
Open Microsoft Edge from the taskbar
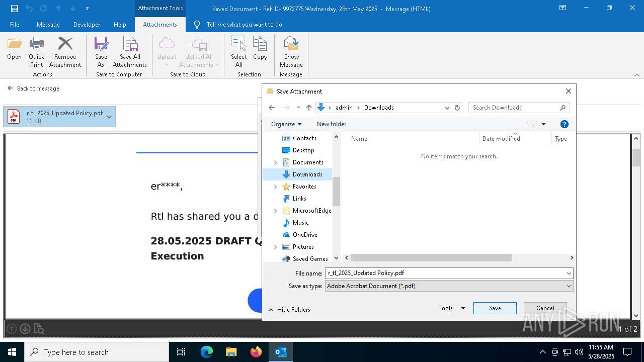coord(207,352)
